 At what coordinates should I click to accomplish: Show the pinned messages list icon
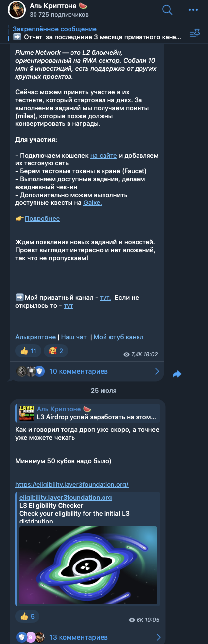click(195, 33)
